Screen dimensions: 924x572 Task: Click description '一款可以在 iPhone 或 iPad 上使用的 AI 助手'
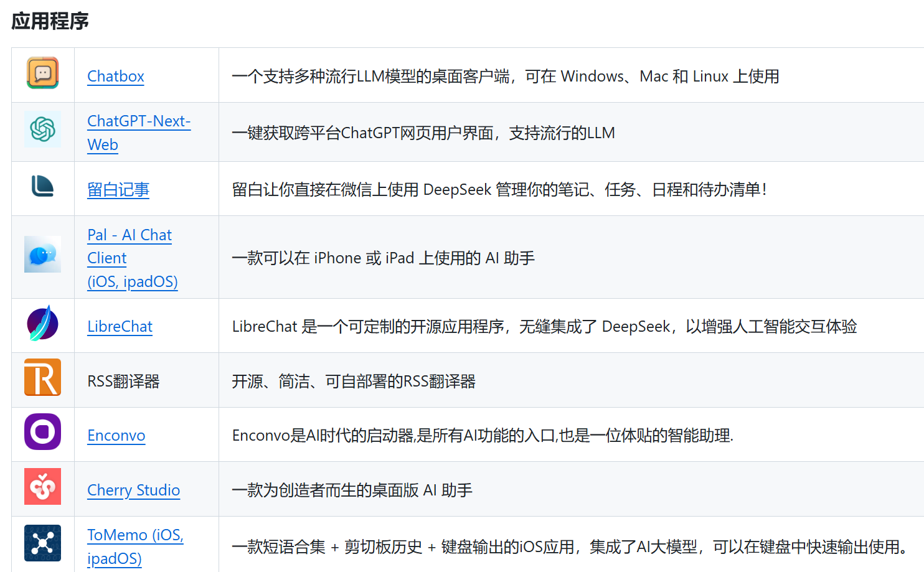tap(384, 258)
